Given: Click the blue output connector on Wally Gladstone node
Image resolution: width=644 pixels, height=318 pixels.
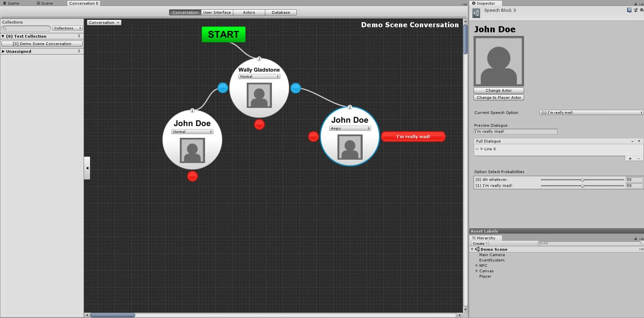Looking at the screenshot, I should coord(295,88).
